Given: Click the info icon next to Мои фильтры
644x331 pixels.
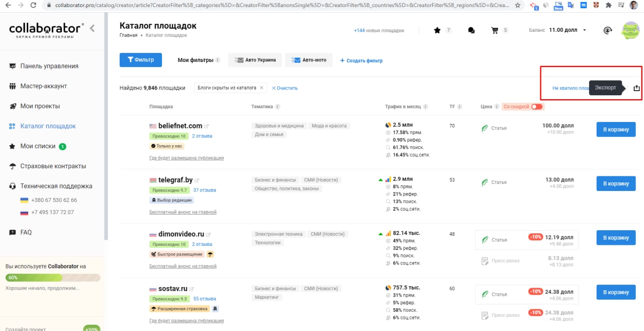Looking at the screenshot, I should 218,60.
